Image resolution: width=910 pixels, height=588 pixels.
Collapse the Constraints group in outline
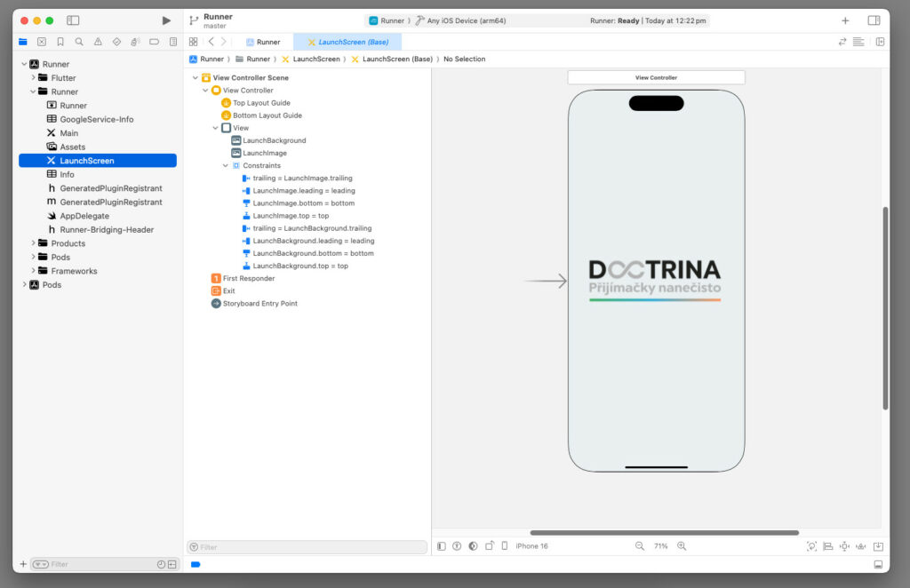(225, 166)
